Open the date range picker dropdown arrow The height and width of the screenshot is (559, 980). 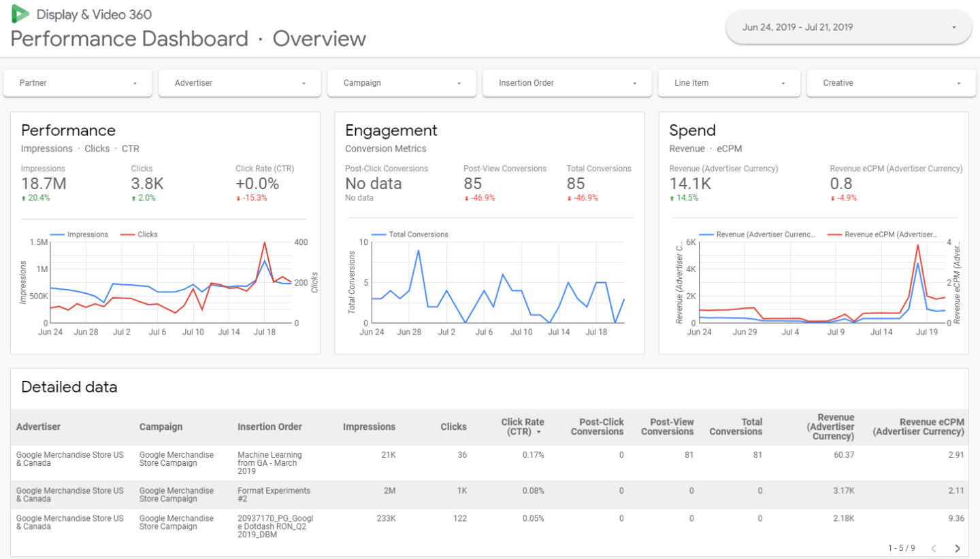(x=954, y=27)
